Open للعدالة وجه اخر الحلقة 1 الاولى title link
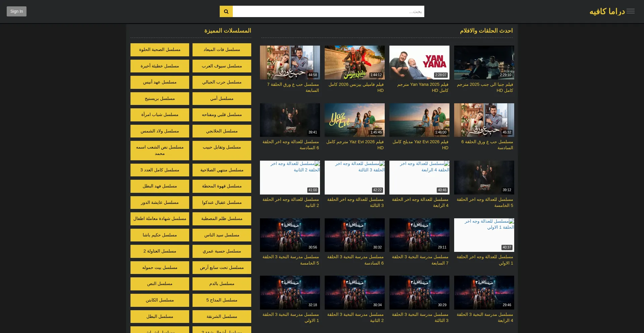The image size is (644, 333). coord(485,260)
